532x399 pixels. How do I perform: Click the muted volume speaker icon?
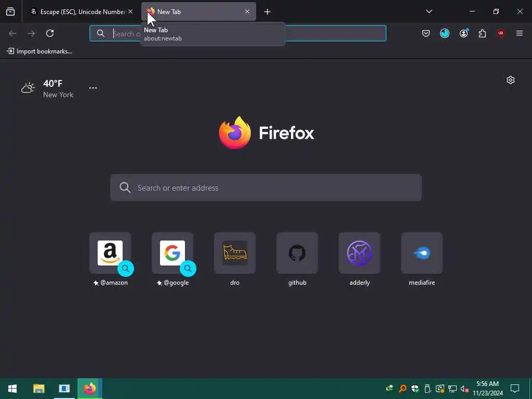click(464, 389)
